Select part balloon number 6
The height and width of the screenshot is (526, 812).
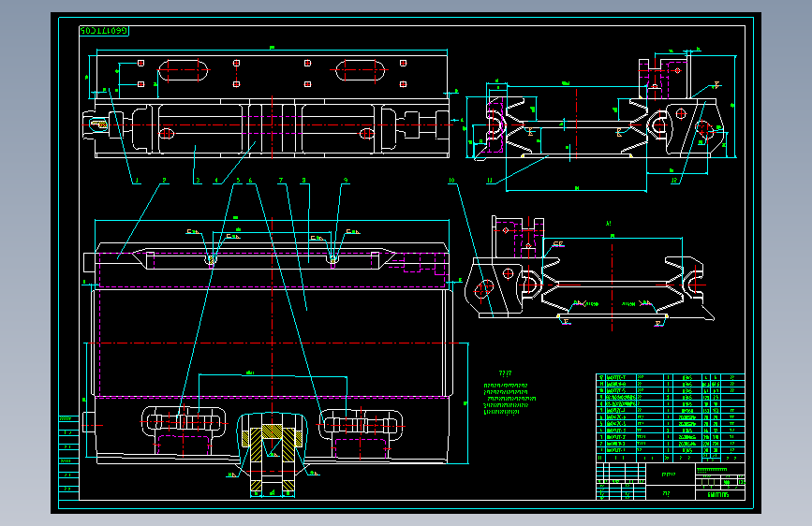coord(251,181)
